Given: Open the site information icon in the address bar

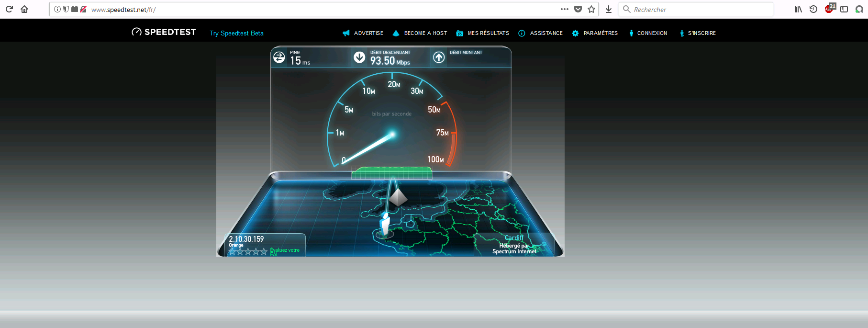Looking at the screenshot, I should pos(57,9).
